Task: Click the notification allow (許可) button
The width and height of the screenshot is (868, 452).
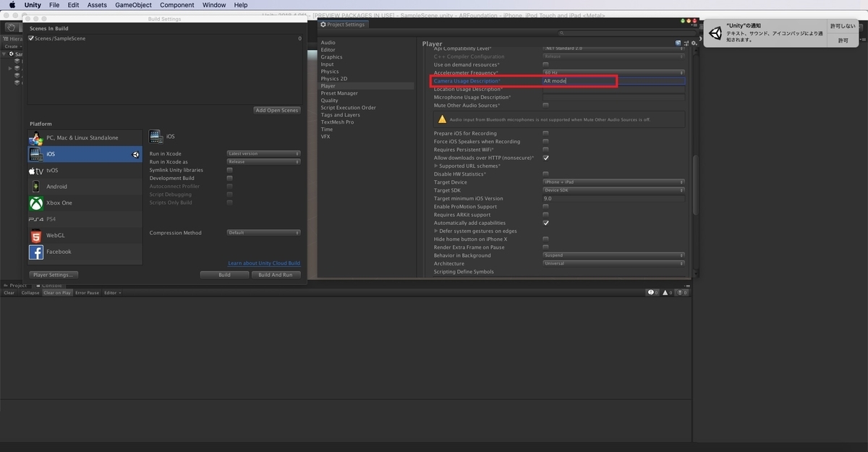Action: coord(843,40)
